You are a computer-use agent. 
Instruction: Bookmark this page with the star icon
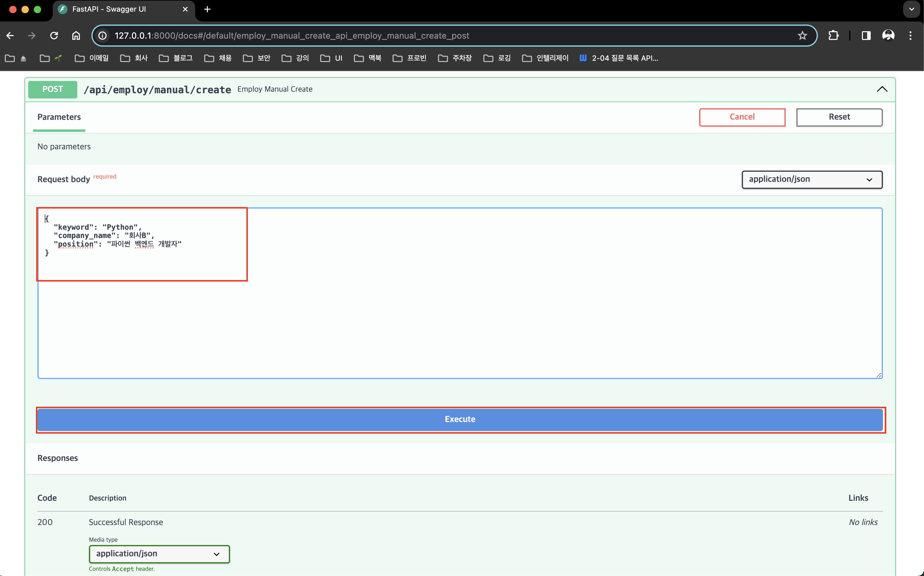point(803,36)
